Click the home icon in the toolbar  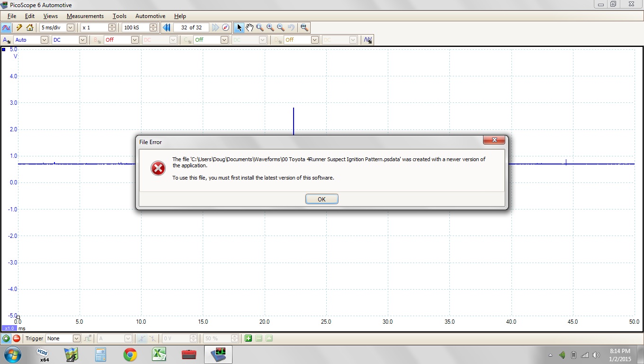pyautogui.click(x=30, y=27)
